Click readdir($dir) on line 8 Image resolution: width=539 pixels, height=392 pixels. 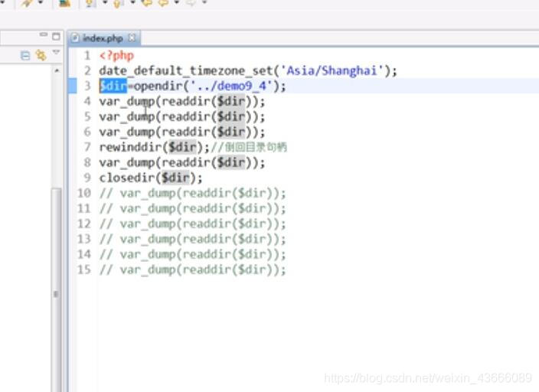(x=207, y=162)
